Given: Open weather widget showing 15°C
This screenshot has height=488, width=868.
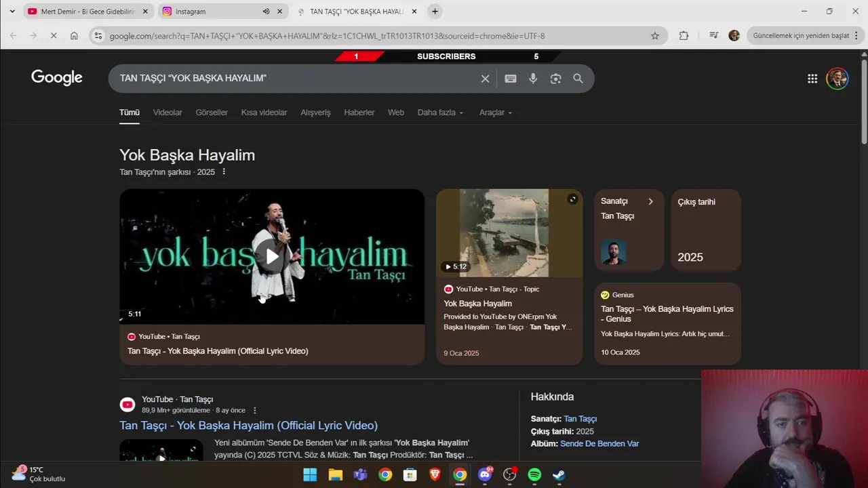Looking at the screenshot, I should click(x=39, y=474).
